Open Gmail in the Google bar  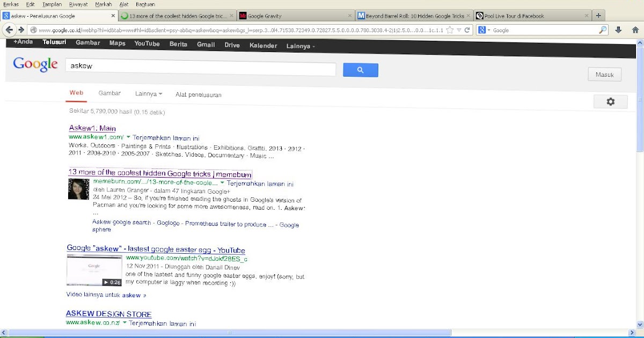coord(206,45)
